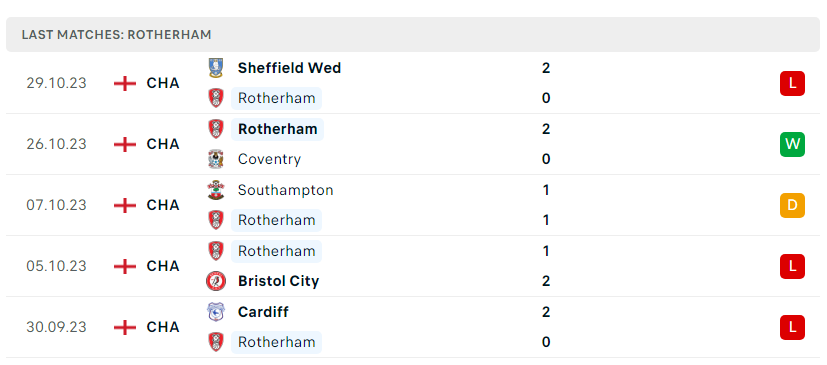The image size is (827, 365).
Task: Open Bristol City team name link
Action: (278, 281)
